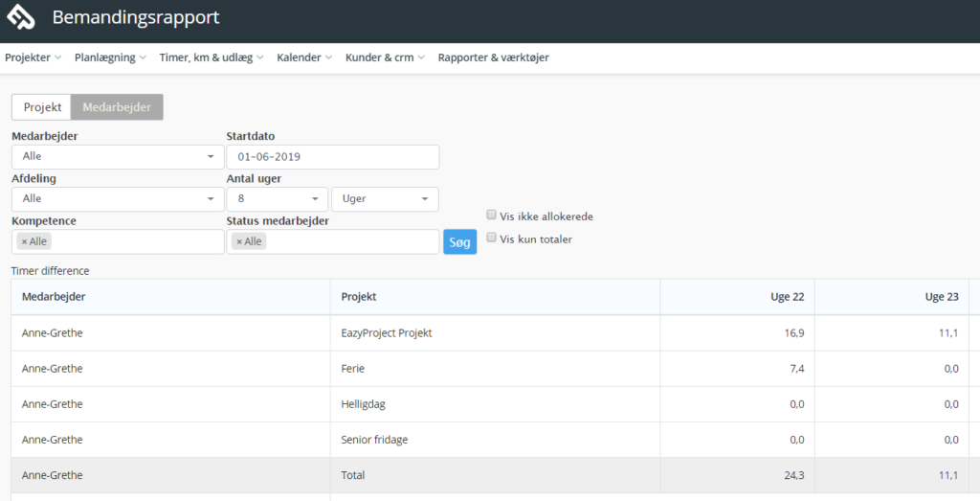Expand the Planlægning menu
Viewport: 980px width, 501px height.
pyautogui.click(x=111, y=57)
